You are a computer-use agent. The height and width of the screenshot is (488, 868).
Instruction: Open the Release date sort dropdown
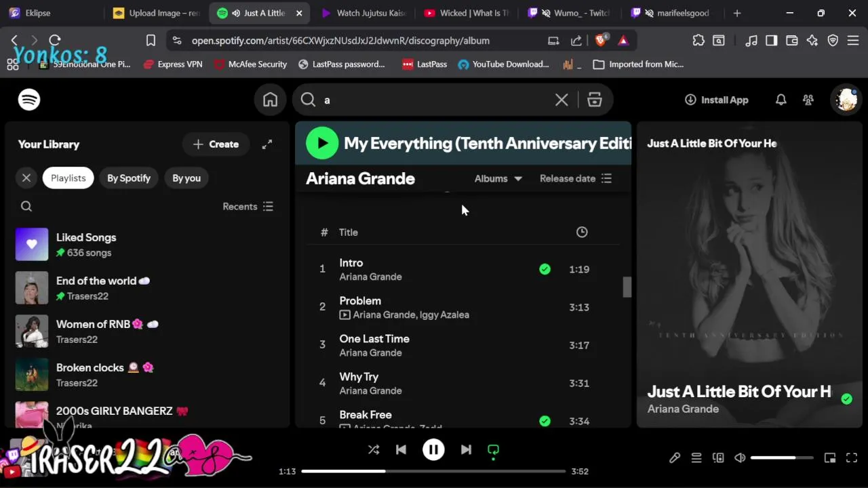pos(576,178)
